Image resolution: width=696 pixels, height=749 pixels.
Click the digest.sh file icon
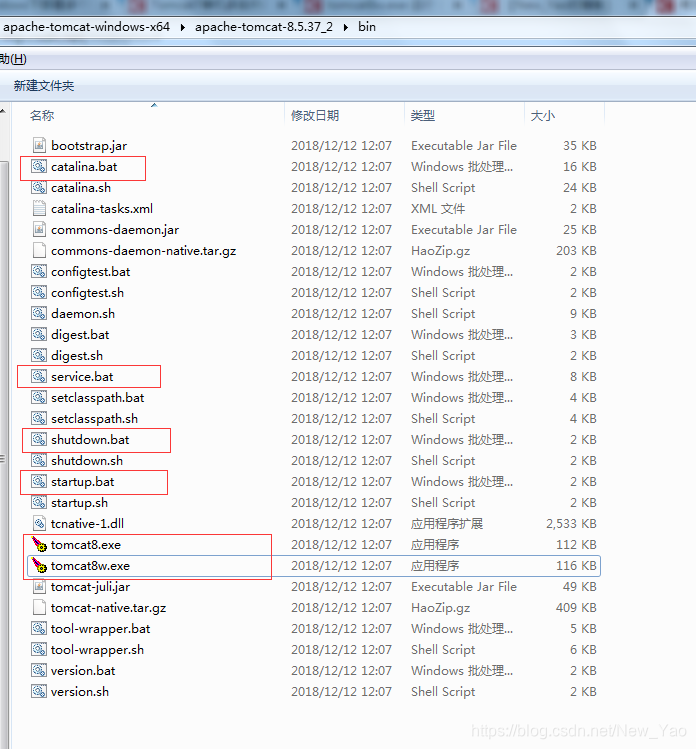click(39, 355)
